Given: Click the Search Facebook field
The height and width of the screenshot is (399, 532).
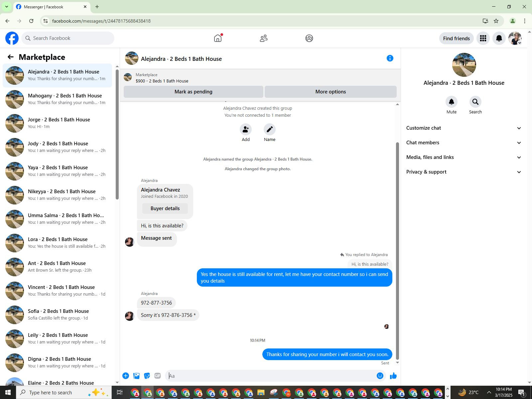Looking at the screenshot, I should coord(68,38).
